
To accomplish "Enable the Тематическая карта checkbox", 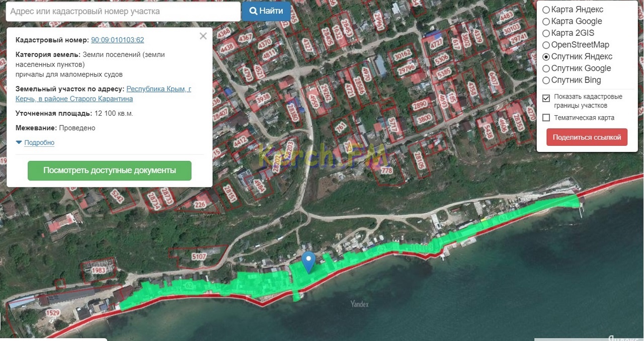I will 546,118.
